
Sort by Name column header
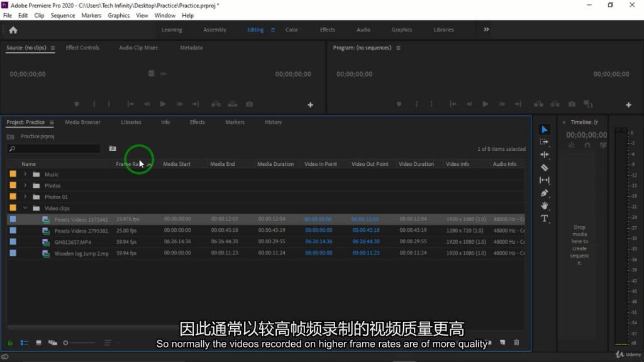[29, 164]
